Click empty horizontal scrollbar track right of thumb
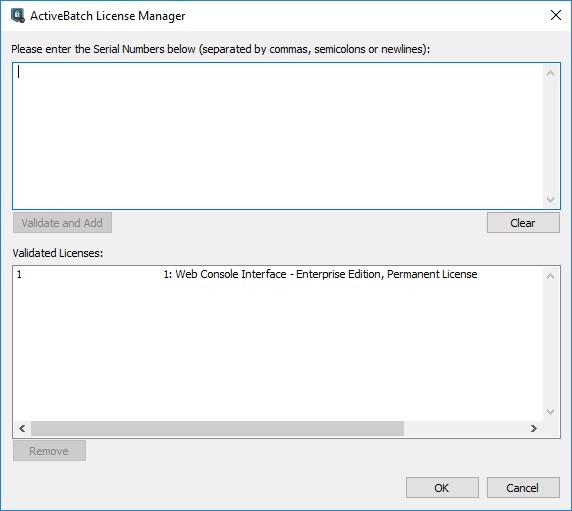 (464, 428)
